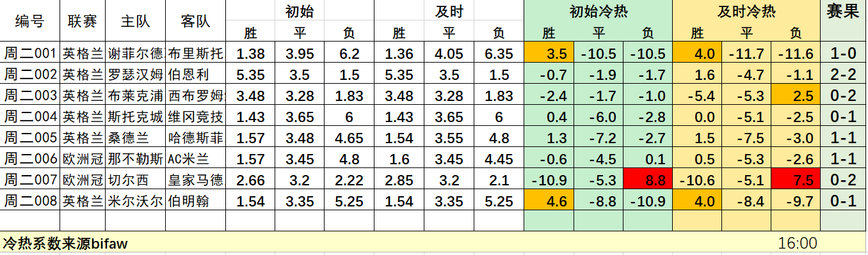The width and height of the screenshot is (868, 255).
Task: Click the 切尔西 cell
Action: coord(134,180)
